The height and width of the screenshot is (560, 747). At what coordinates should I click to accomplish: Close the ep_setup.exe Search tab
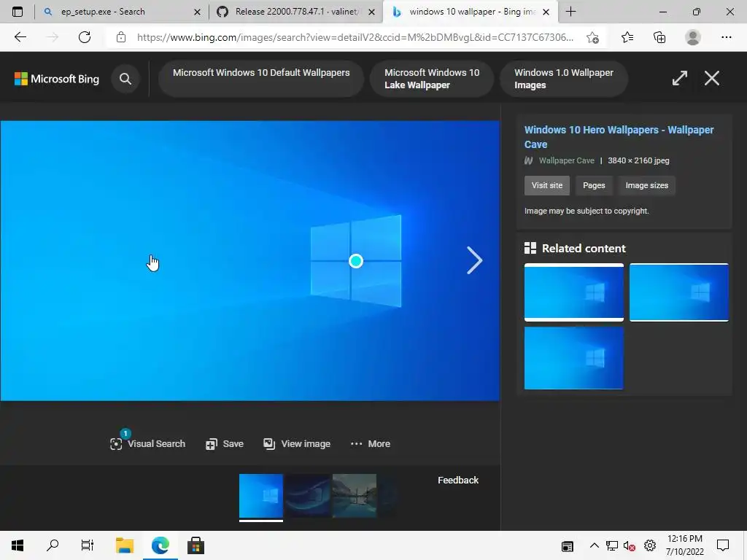[197, 12]
